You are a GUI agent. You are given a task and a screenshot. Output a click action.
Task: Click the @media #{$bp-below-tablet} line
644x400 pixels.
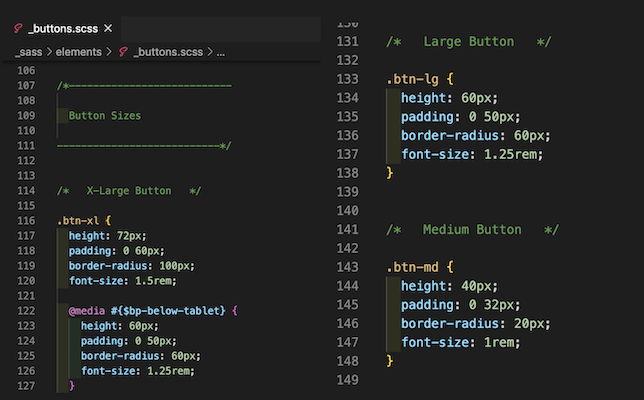tap(153, 311)
